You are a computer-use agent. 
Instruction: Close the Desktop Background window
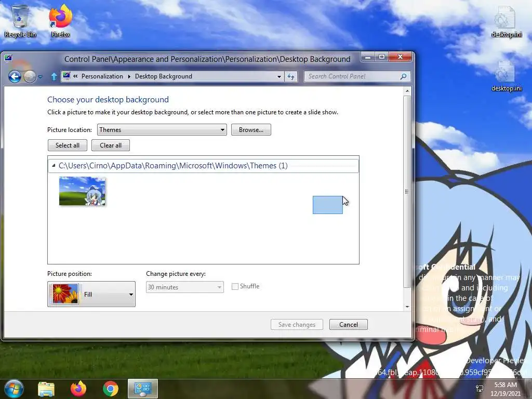400,57
